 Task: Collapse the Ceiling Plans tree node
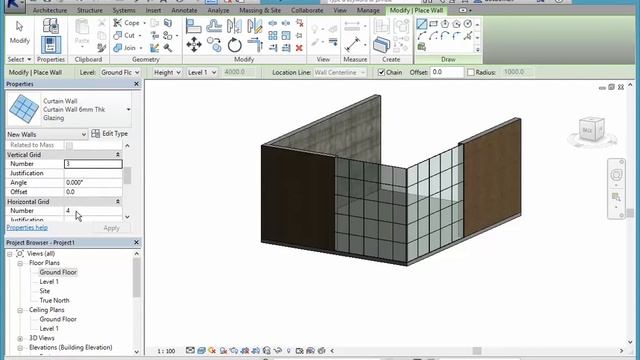click(20, 310)
